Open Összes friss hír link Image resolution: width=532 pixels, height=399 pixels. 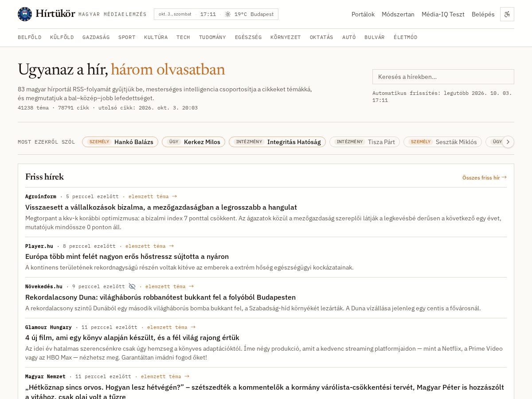[x=485, y=177]
